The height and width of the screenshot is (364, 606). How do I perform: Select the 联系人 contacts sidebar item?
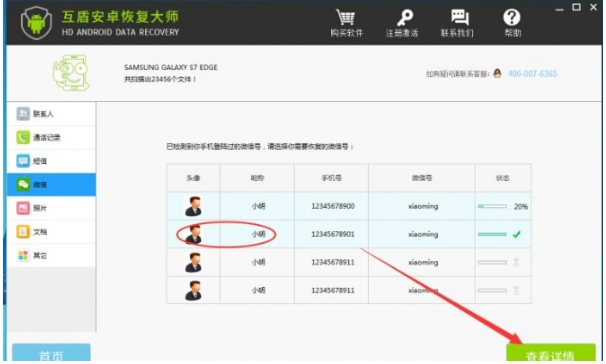pos(51,114)
